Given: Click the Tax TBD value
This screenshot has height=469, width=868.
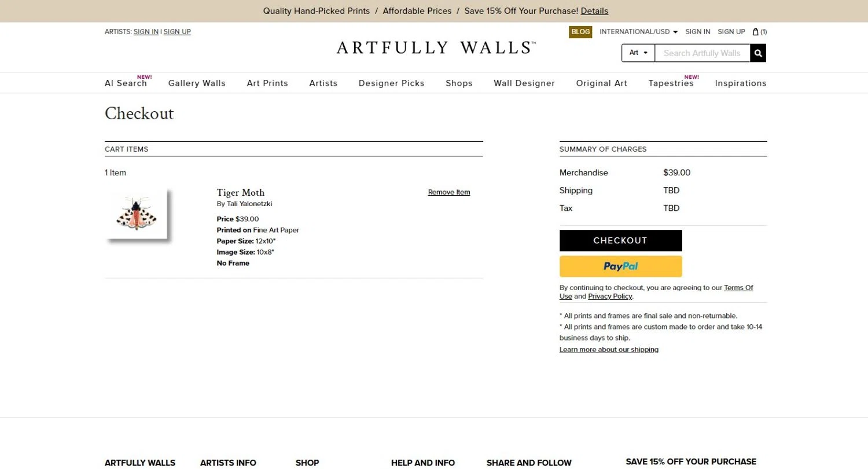Looking at the screenshot, I should coord(671,208).
